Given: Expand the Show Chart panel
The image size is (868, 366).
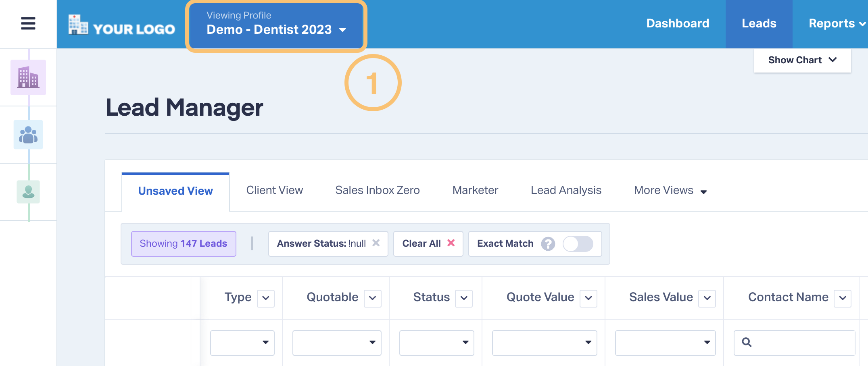Looking at the screenshot, I should 803,60.
